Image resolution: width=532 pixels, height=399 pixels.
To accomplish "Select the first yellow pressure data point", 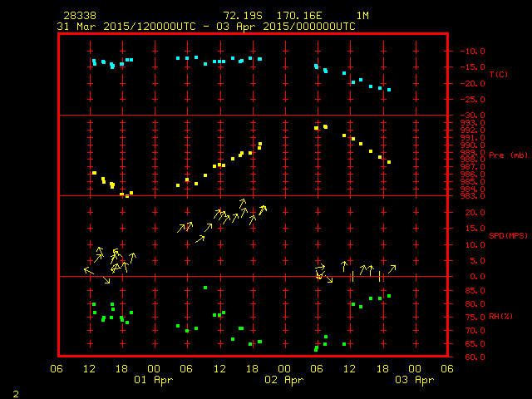I will [94, 173].
